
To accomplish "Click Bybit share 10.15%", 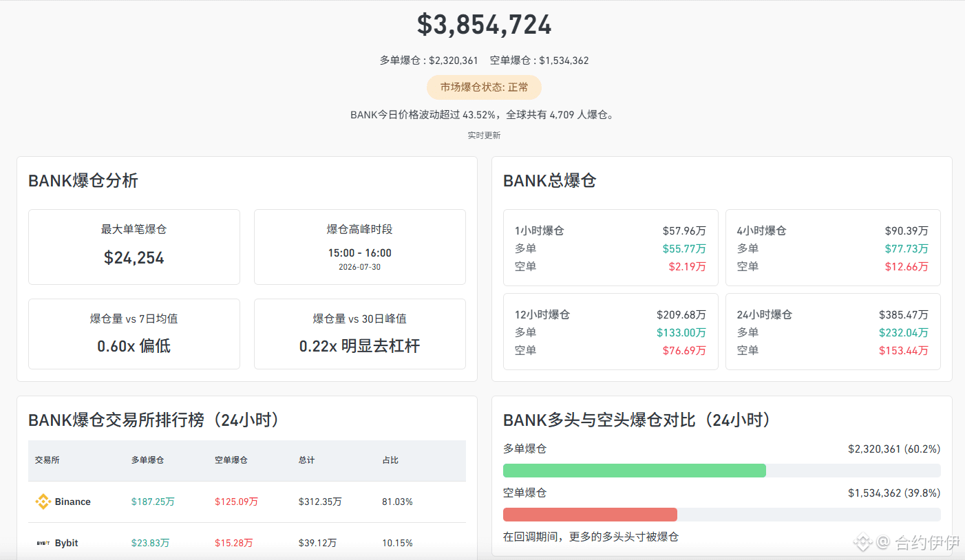I will 397,543.
